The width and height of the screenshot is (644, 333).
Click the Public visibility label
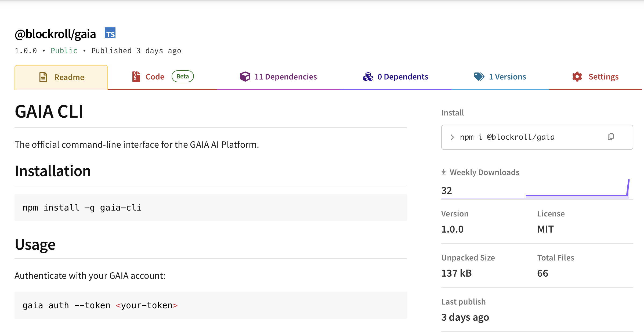64,51
